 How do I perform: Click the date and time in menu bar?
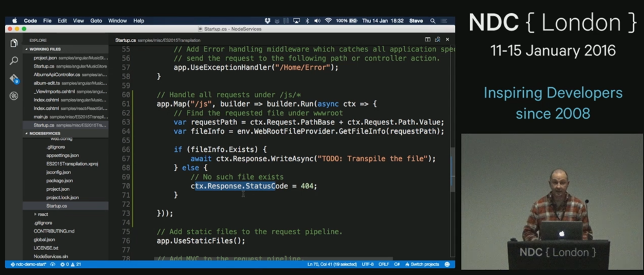383,21
